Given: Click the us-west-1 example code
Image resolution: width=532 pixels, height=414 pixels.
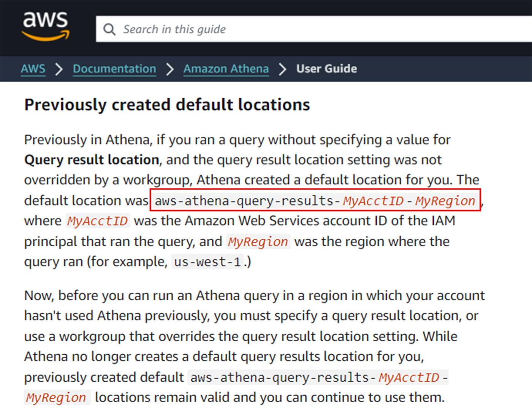Looking at the screenshot, I should click(207, 262).
